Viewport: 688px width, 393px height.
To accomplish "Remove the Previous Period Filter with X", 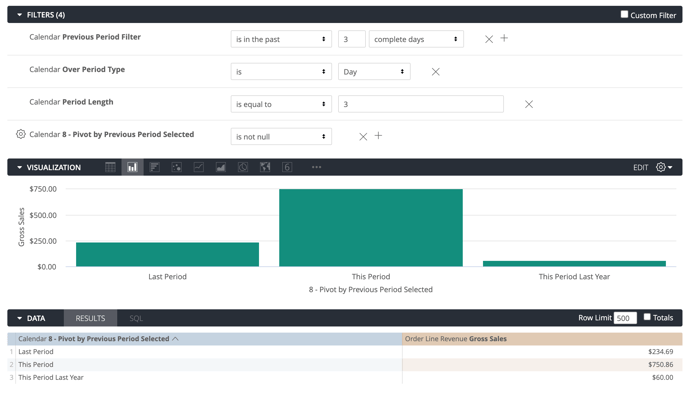I will 489,39.
